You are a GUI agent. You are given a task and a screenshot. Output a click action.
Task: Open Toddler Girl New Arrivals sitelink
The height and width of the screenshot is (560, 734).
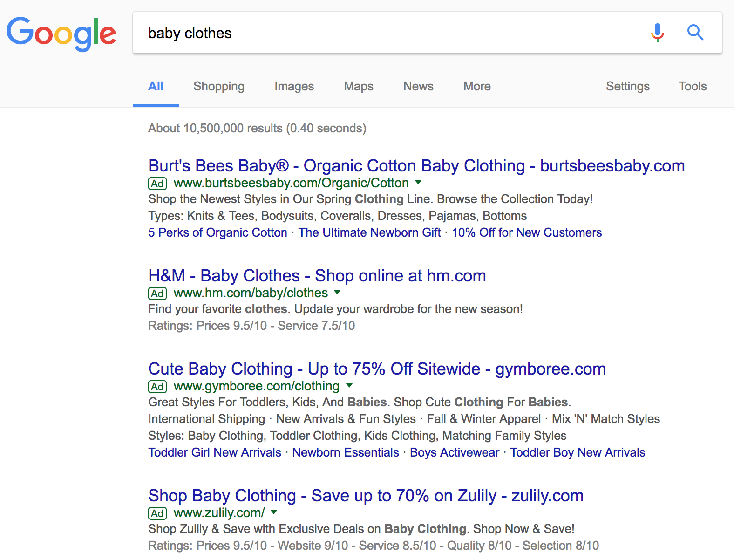[215, 452]
